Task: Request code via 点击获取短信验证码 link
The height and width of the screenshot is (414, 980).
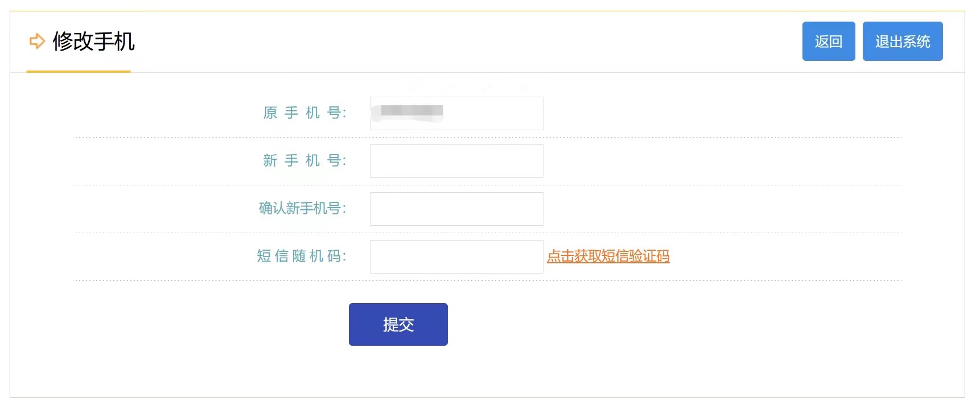Action: [x=608, y=256]
